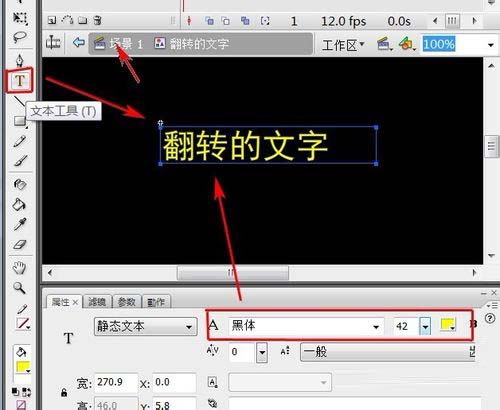
Task: Toggle timeline visibility icon in edit bar
Action: [x=53, y=43]
